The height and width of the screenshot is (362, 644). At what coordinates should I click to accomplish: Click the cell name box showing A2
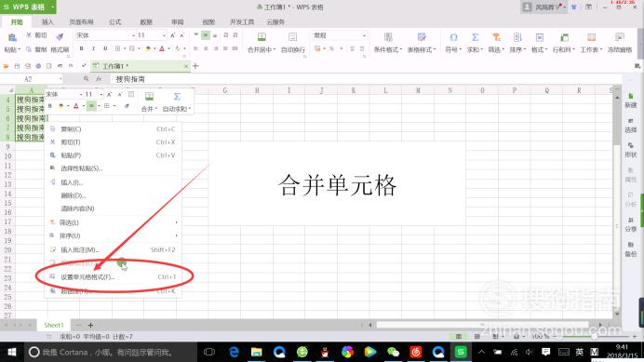coord(32,79)
